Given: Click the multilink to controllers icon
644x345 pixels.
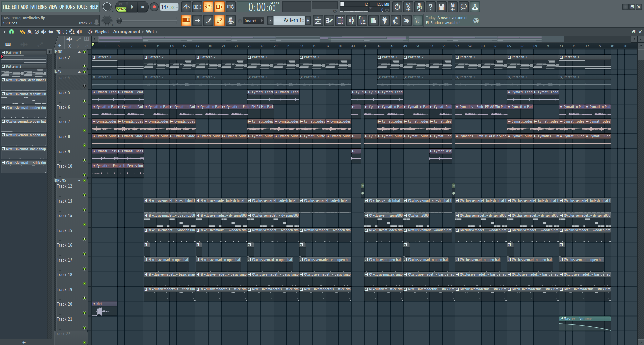Looking at the screenshot, I should pos(231,21).
